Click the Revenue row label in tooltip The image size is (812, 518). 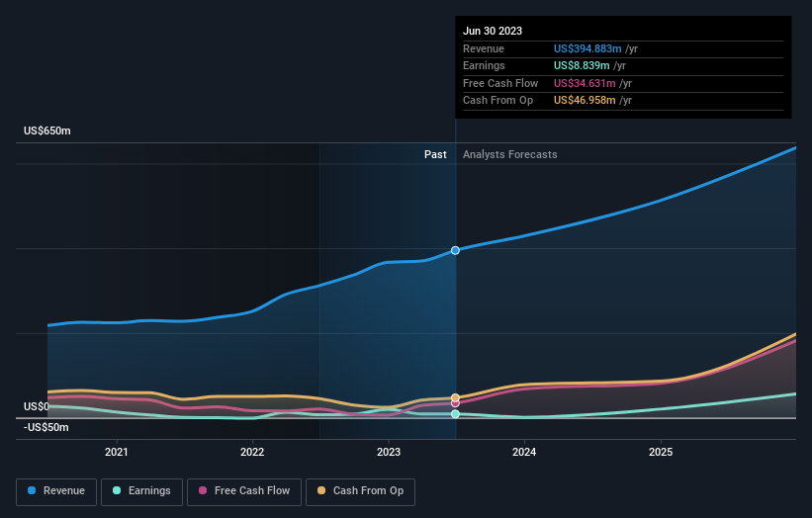484,48
